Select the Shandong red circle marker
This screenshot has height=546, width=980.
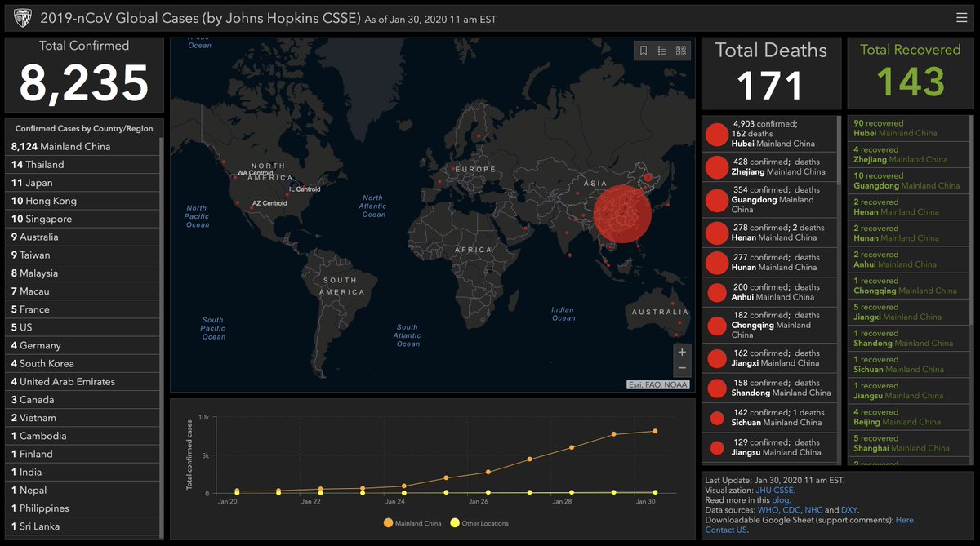tap(716, 388)
